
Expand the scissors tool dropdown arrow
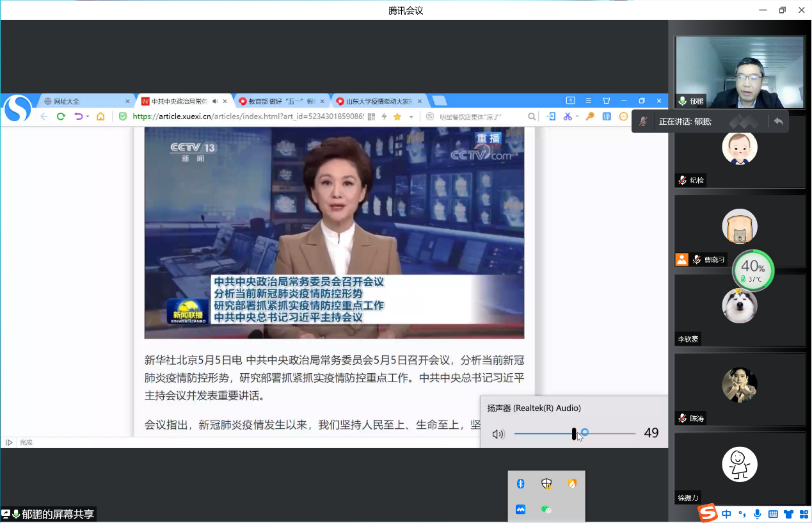coord(577,117)
